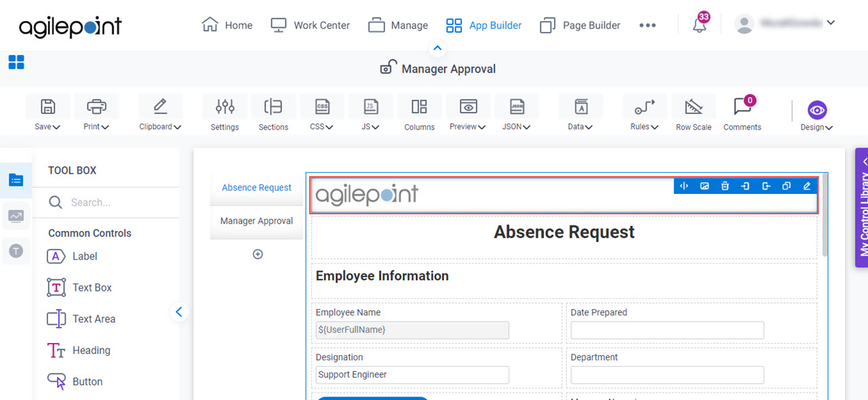Click the change image icon on the logo row
Image resolution: width=868 pixels, height=400 pixels.
coord(705,186)
